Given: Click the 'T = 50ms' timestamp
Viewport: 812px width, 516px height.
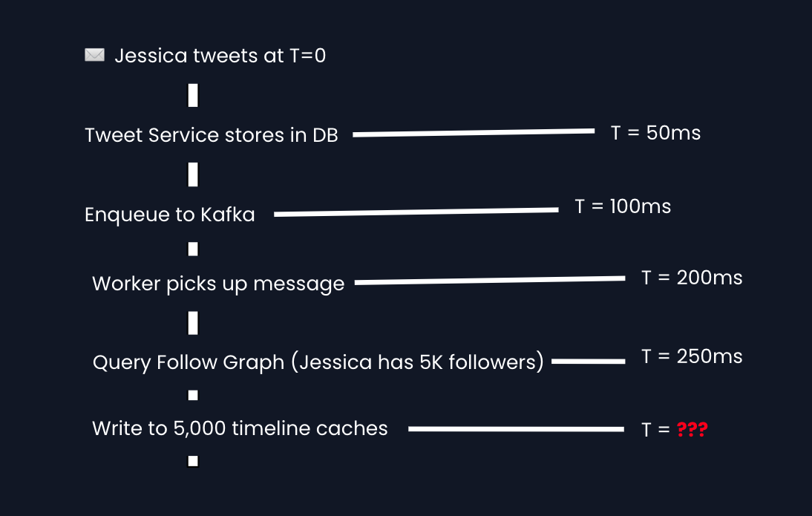Looking at the screenshot, I should coord(655,133).
